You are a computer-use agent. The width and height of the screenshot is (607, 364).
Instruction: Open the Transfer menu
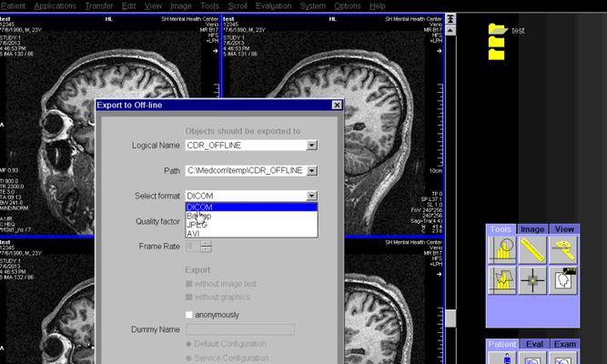point(99,6)
